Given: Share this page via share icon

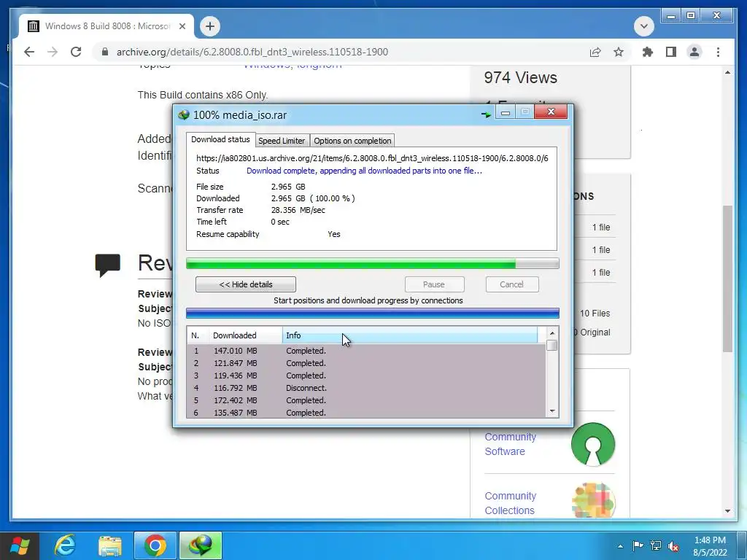Looking at the screenshot, I should [595, 52].
